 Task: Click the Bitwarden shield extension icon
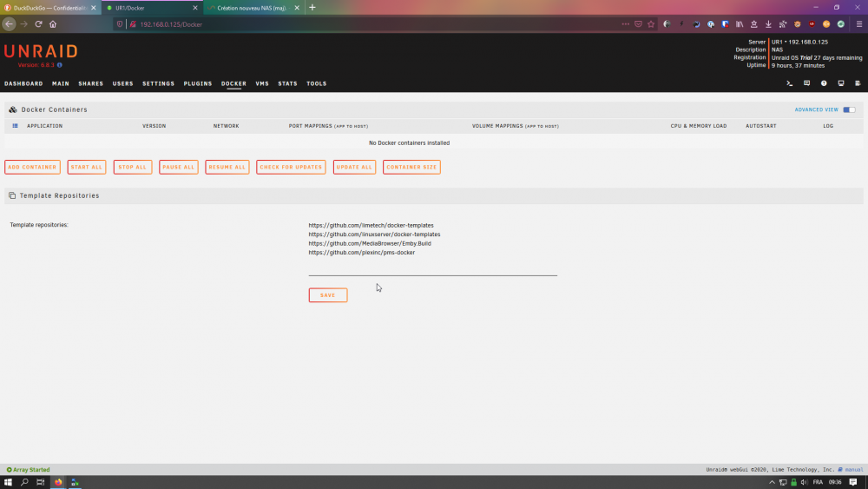[725, 23]
